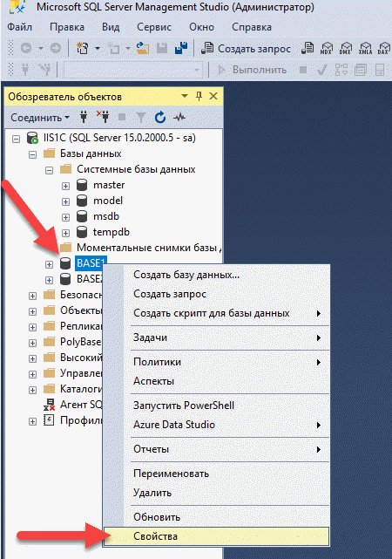The image size is (392, 559).
Task: Click the SQL Server Agent icon
Action: (x=49, y=405)
